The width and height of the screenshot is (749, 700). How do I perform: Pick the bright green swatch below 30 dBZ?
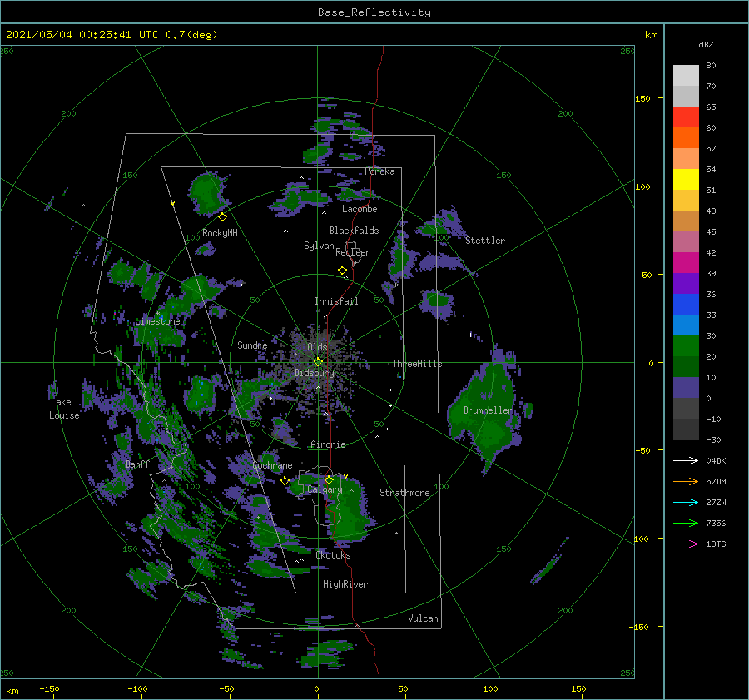[x=686, y=345]
